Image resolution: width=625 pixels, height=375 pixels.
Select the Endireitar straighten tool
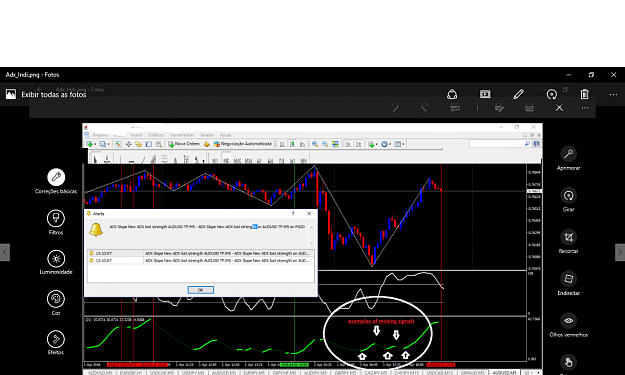568,283
